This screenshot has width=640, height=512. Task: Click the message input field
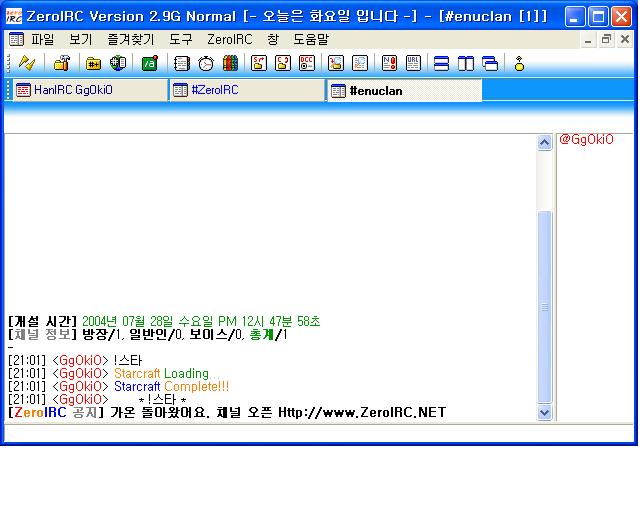pyautogui.click(x=318, y=433)
